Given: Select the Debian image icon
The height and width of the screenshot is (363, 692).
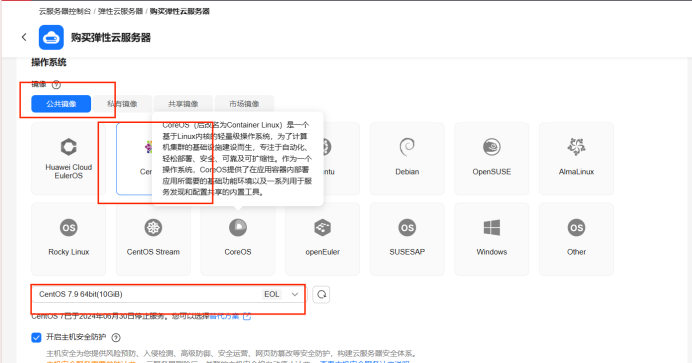Looking at the screenshot, I should click(x=407, y=147).
